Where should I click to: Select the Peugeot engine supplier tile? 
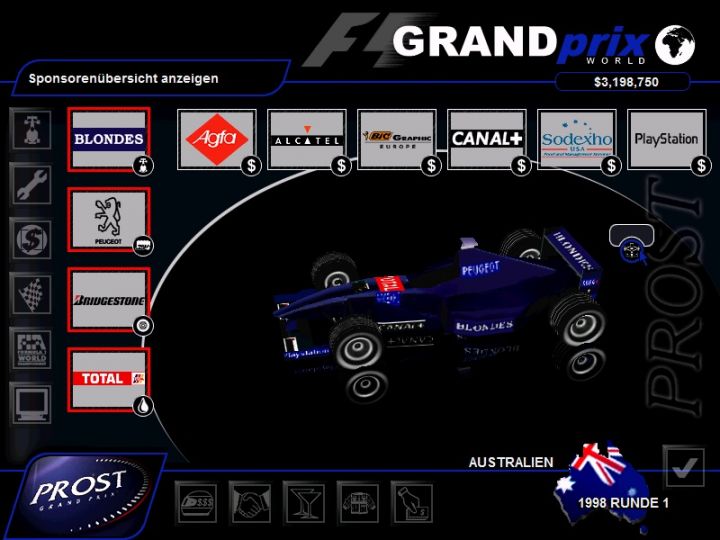108,219
